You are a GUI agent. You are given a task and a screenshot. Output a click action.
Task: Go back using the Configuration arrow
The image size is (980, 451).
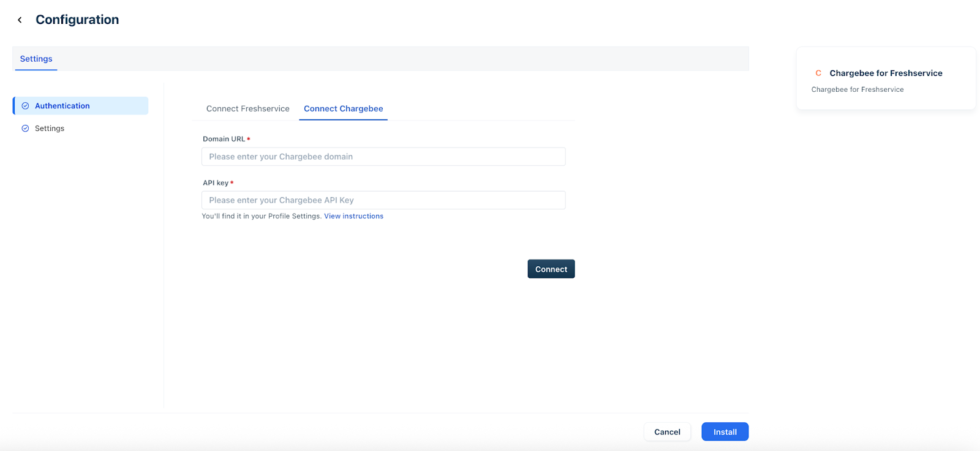tap(20, 20)
